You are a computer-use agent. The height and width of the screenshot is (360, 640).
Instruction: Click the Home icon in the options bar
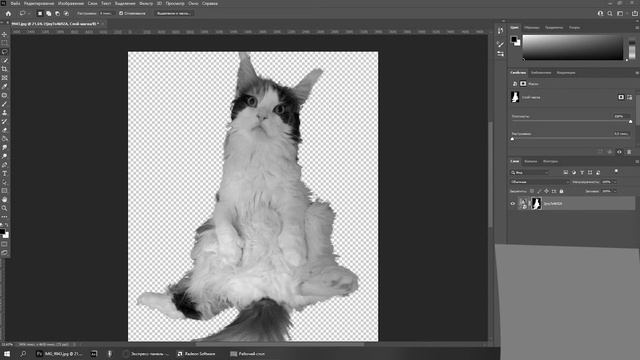coord(8,13)
